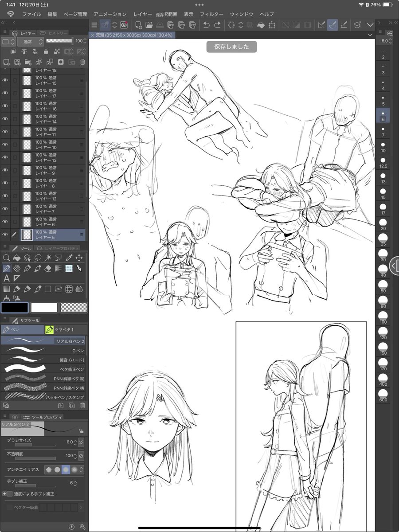
Task: Select the Zoom magnifier tool
Action: 6,258
